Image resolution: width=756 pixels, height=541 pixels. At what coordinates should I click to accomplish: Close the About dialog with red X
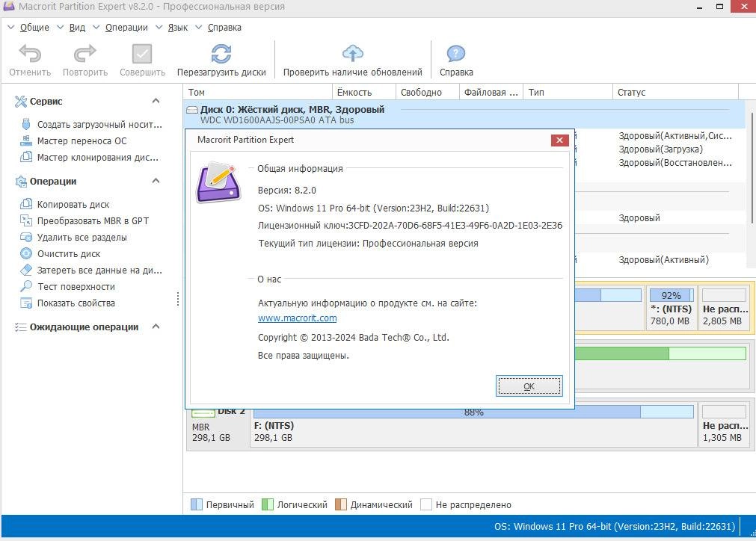pyautogui.click(x=559, y=140)
